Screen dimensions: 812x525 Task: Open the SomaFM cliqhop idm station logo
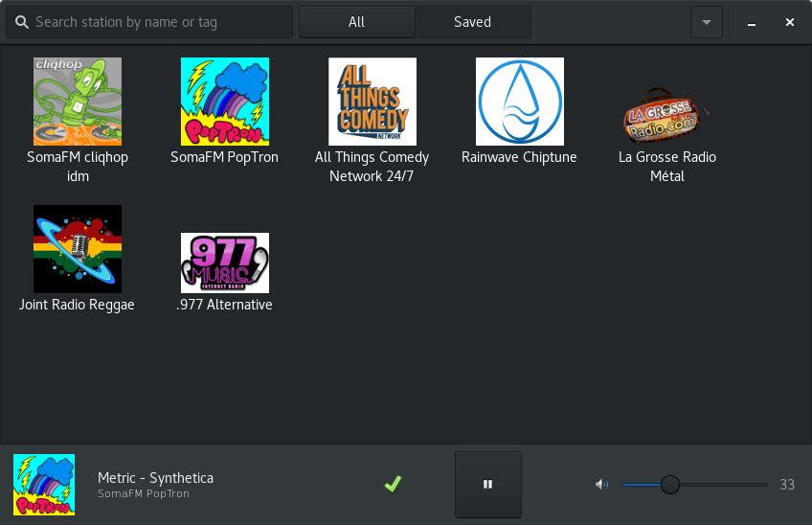coord(78,102)
